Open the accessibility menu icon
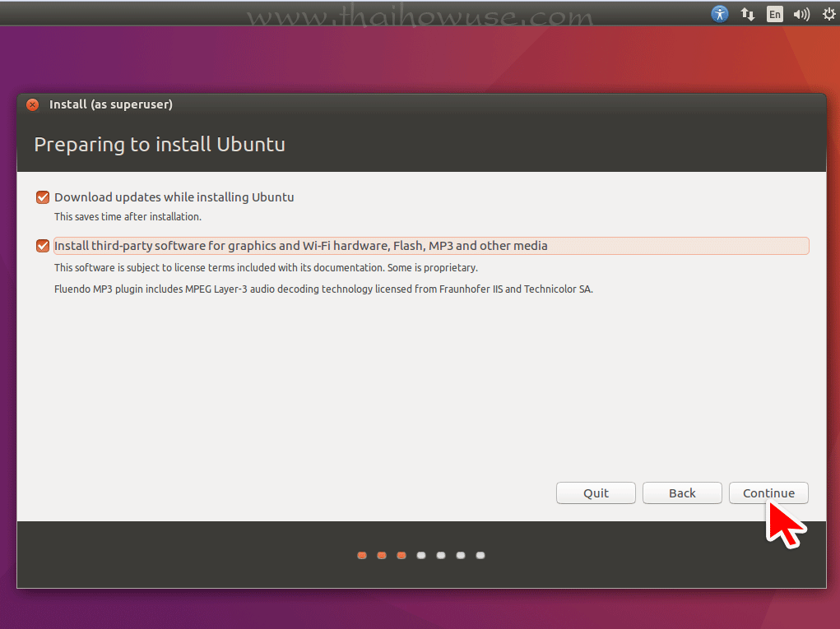 (x=719, y=13)
